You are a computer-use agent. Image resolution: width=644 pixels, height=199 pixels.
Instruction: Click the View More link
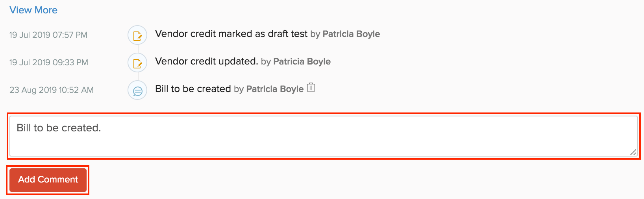(33, 10)
